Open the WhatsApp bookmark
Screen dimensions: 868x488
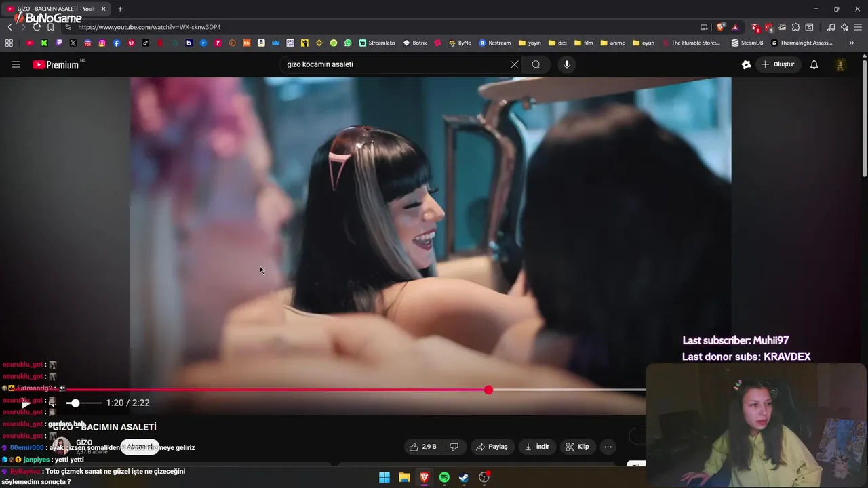348,43
